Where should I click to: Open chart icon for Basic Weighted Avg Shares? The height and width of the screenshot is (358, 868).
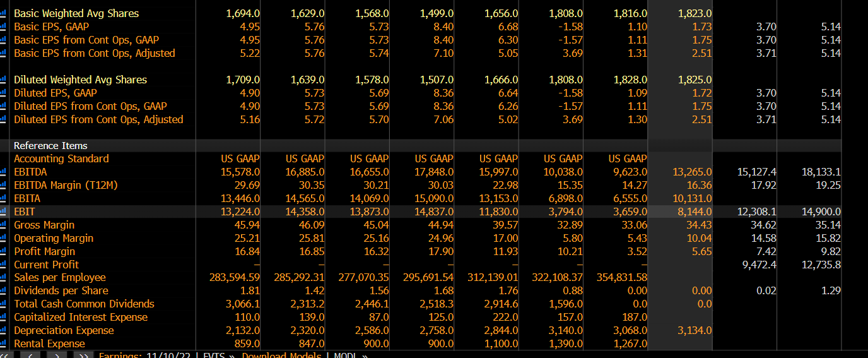pyautogui.click(x=3, y=13)
